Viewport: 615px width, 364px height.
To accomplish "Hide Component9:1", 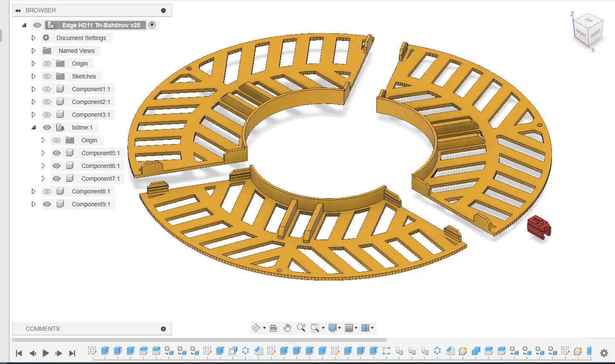I will point(47,204).
